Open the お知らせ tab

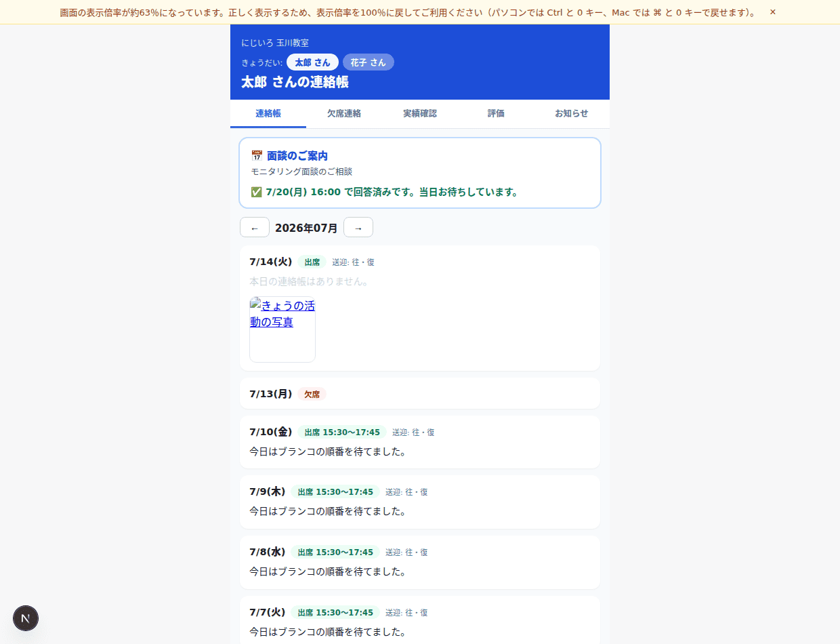[x=572, y=114]
